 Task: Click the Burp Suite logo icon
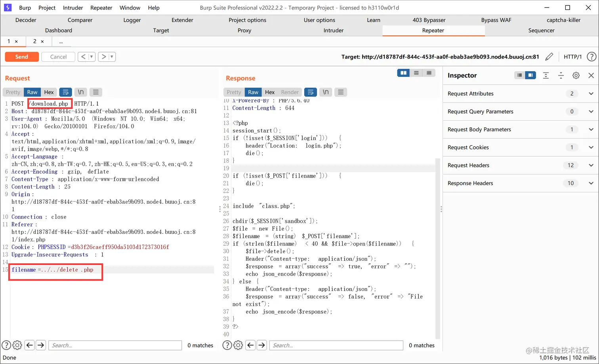click(8, 8)
